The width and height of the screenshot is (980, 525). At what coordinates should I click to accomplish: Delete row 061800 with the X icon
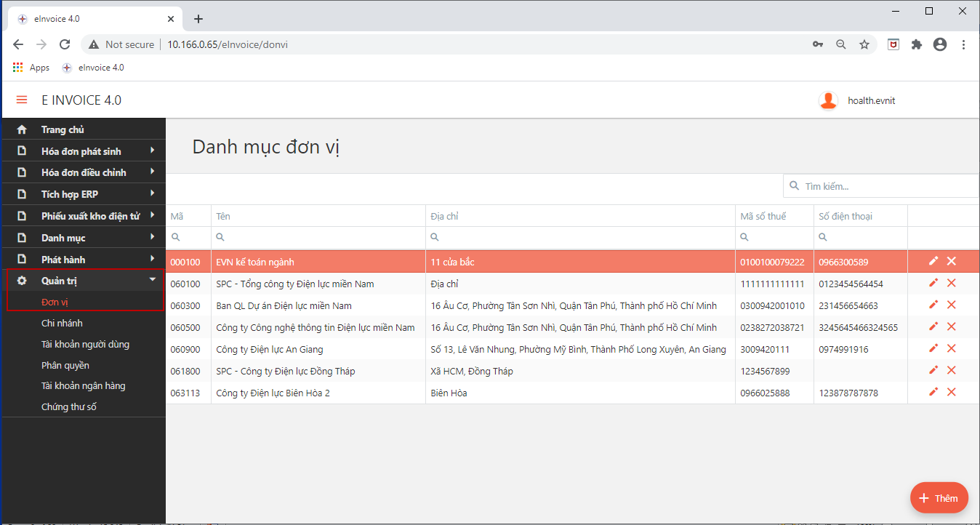(x=952, y=370)
